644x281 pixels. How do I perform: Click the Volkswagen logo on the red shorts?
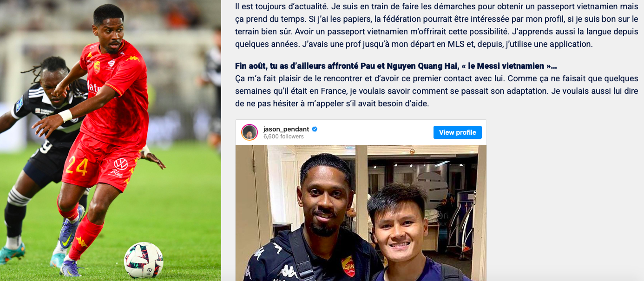click(120, 163)
